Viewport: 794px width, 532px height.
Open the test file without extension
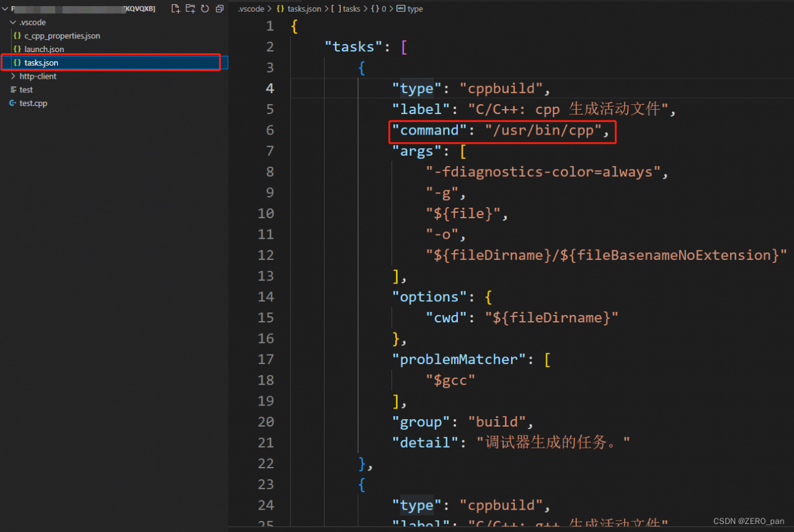point(26,90)
